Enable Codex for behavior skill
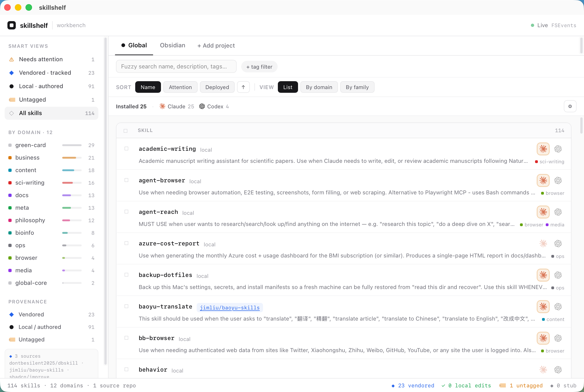Image resolution: width=584 pixels, height=392 pixels. click(558, 370)
